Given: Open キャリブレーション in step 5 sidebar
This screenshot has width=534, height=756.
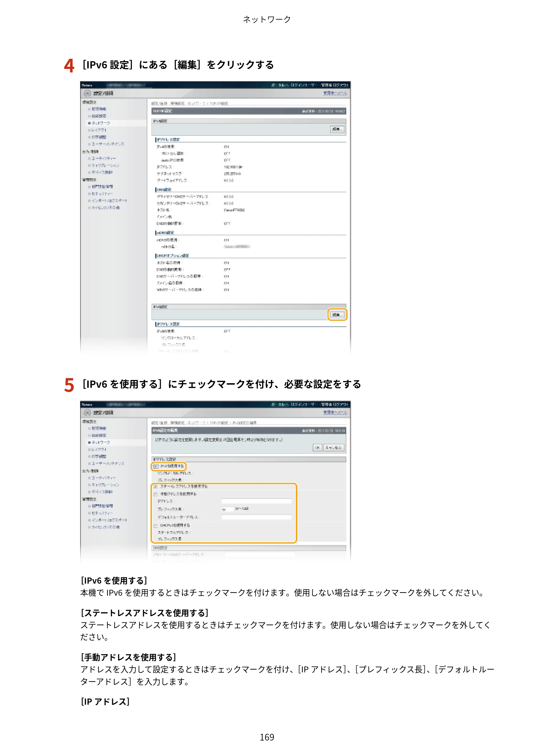Looking at the screenshot, I should pos(105,485).
